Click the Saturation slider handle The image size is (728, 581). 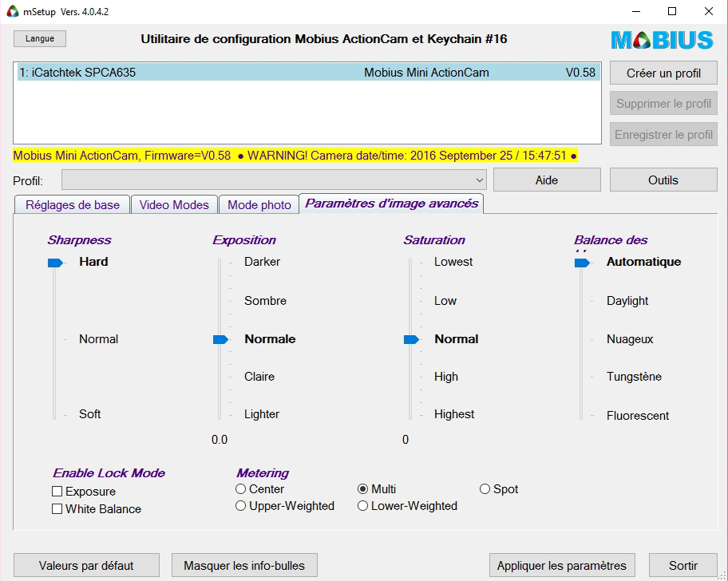[x=411, y=340]
